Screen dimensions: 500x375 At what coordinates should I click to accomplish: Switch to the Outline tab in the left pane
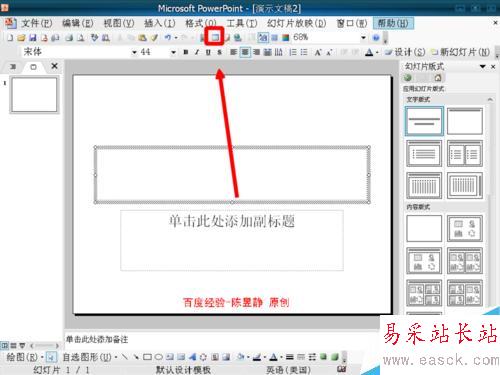tap(13, 67)
